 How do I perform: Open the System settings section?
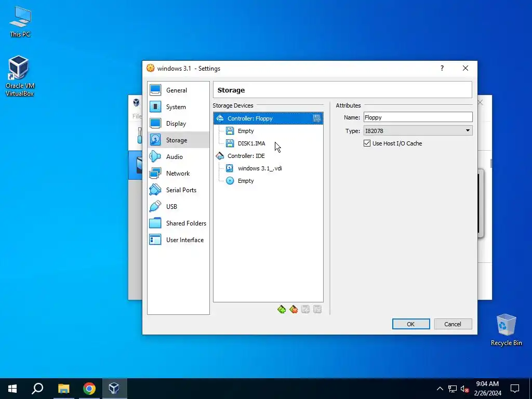click(x=178, y=107)
